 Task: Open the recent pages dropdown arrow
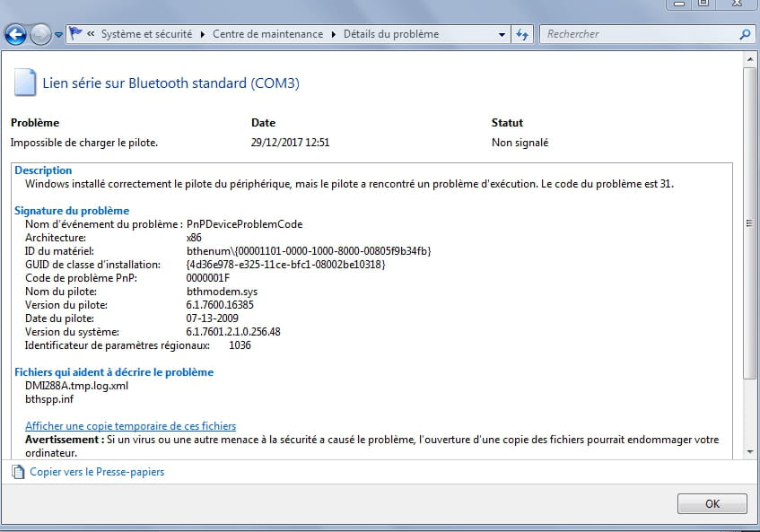[58, 35]
